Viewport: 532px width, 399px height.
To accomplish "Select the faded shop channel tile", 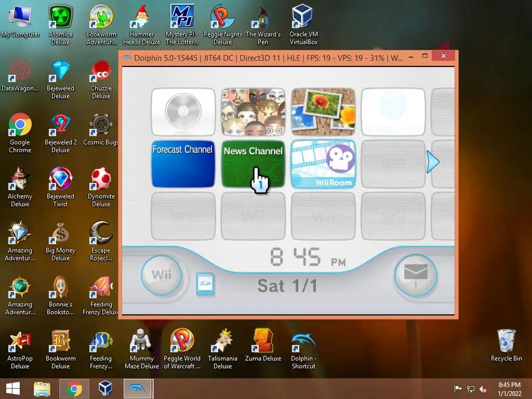I will click(x=393, y=112).
